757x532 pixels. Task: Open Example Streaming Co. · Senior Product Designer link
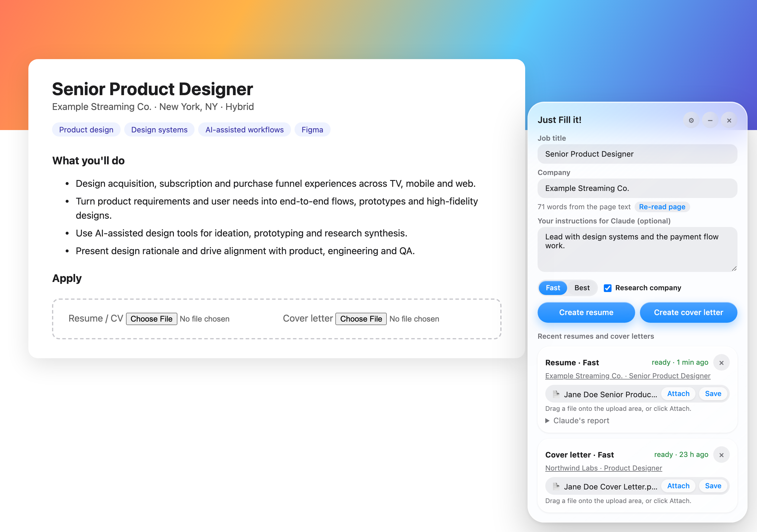(x=628, y=376)
